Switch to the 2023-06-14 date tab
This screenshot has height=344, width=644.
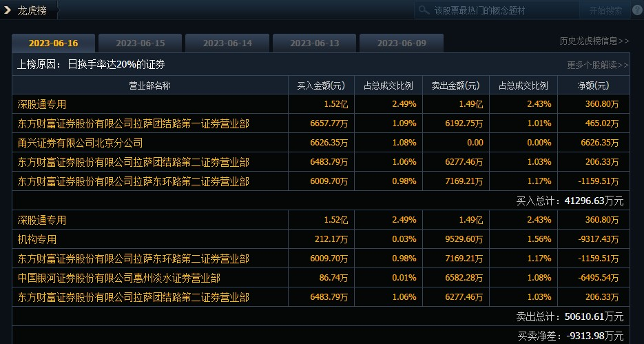click(227, 43)
